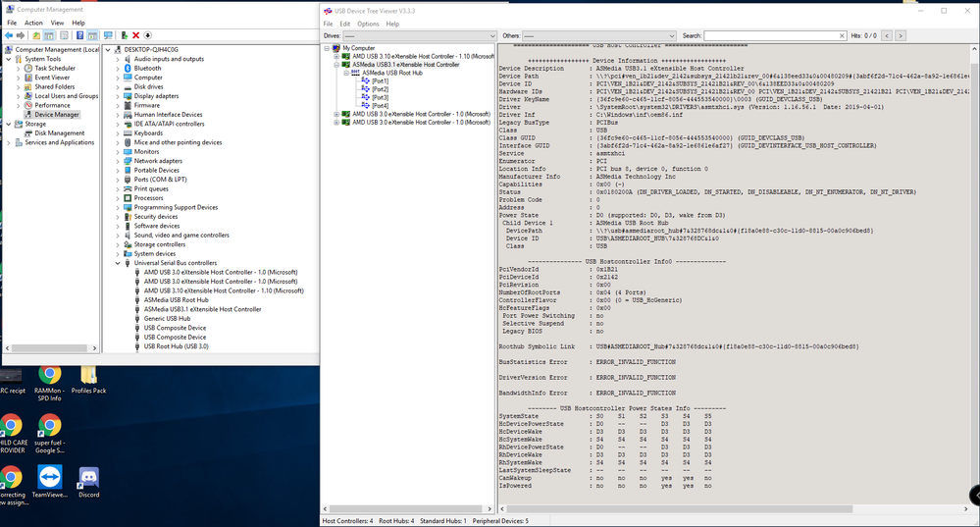Click the Update driver icon with green arrow
The height and width of the screenshot is (527, 980).
[x=125, y=35]
